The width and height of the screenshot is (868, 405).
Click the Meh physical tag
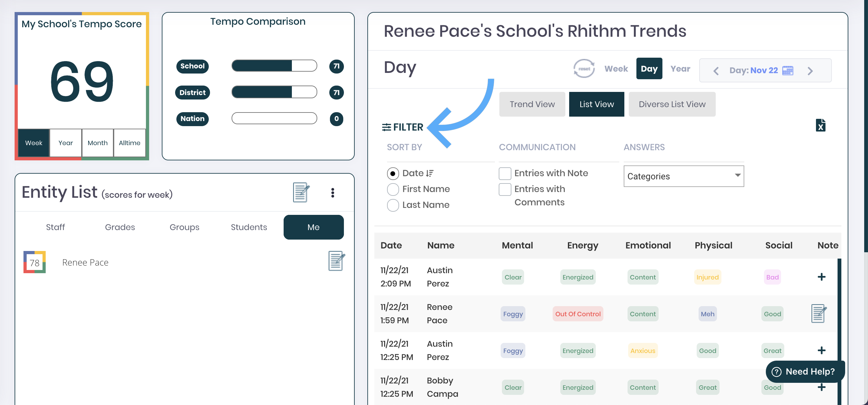[707, 314]
